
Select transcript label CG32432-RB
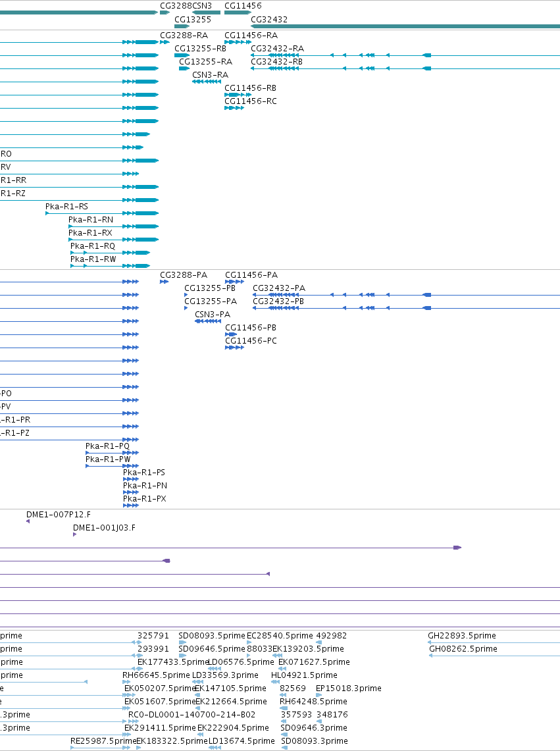(x=277, y=62)
